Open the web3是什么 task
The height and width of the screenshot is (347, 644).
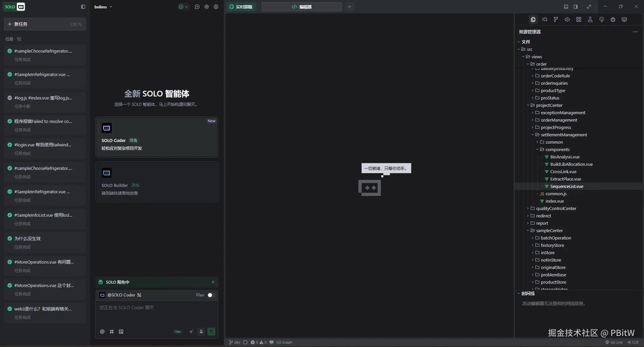click(45, 313)
